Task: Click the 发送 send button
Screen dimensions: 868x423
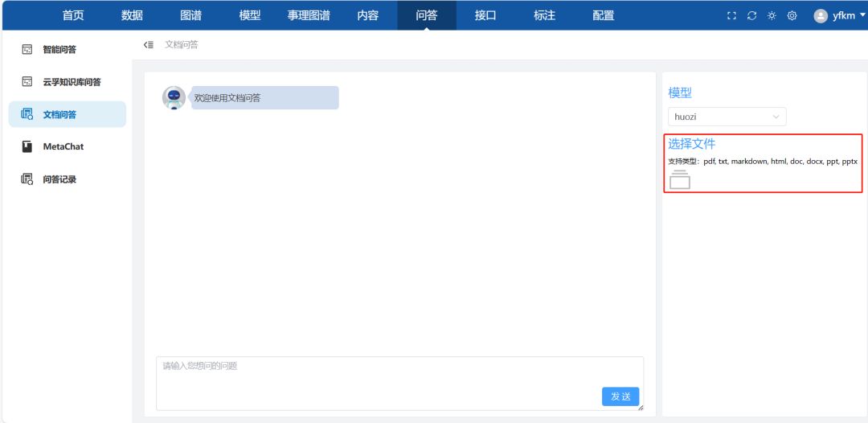Action: tap(620, 396)
